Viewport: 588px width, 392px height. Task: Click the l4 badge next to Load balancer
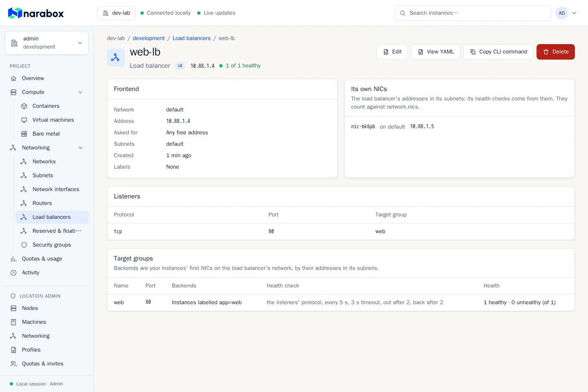tap(180, 66)
